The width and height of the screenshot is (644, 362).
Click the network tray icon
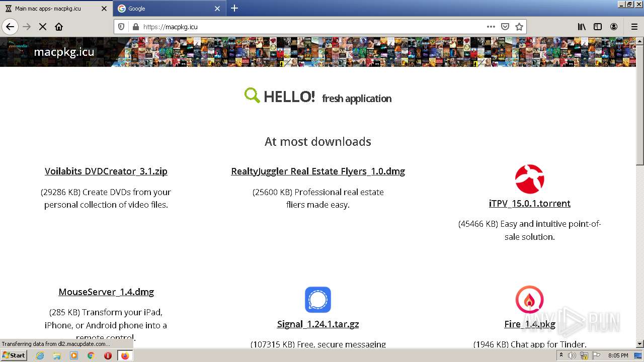584,355
